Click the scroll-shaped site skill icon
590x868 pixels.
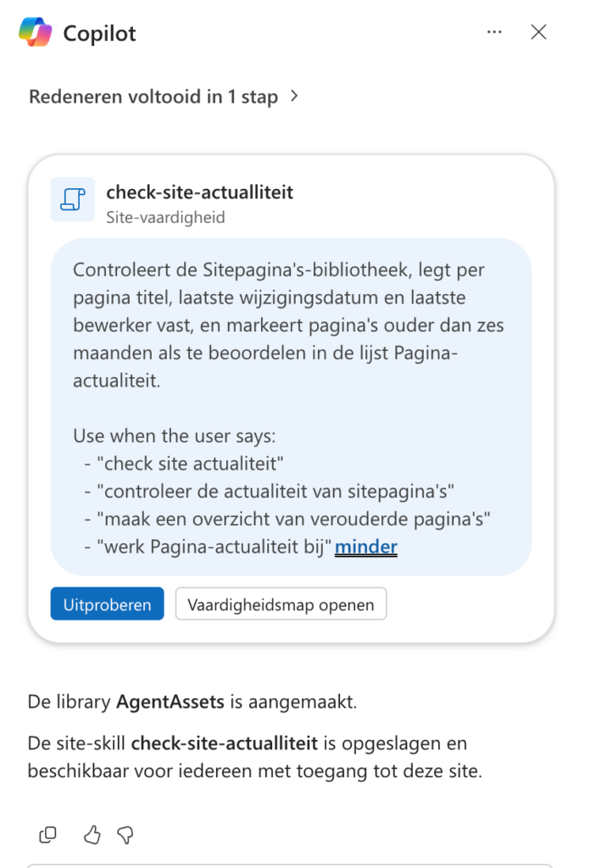click(x=73, y=199)
